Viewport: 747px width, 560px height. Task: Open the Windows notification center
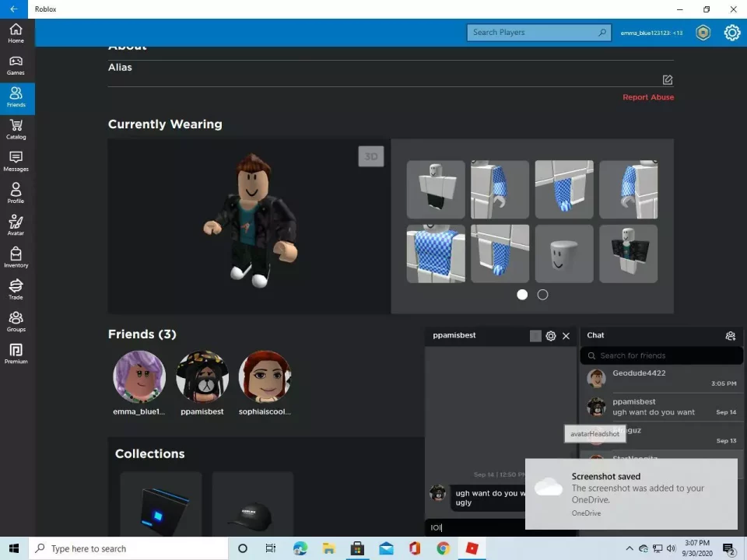(x=729, y=549)
